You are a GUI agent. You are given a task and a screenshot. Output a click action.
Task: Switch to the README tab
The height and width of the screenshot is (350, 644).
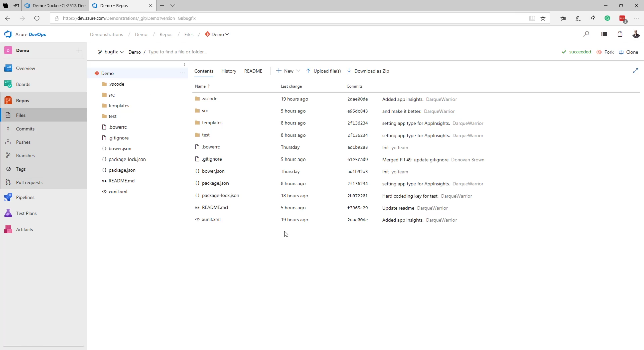(x=253, y=71)
